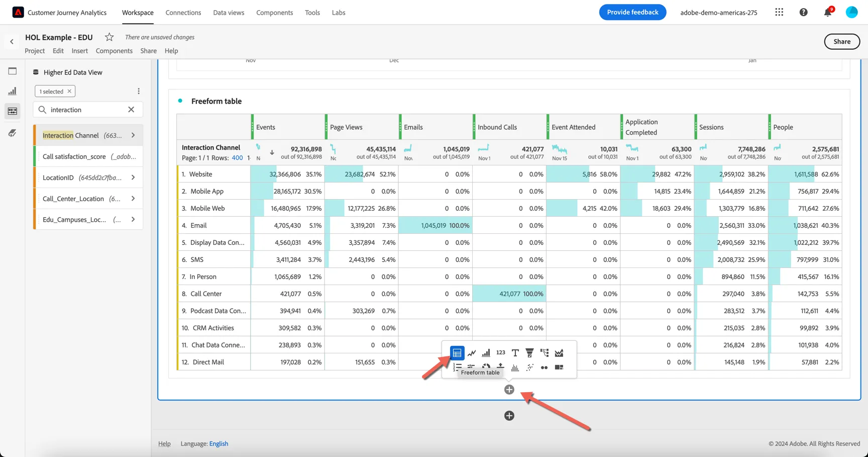This screenshot has width=868, height=457.
Task: Open the Components rail icon
Action: 13,111
